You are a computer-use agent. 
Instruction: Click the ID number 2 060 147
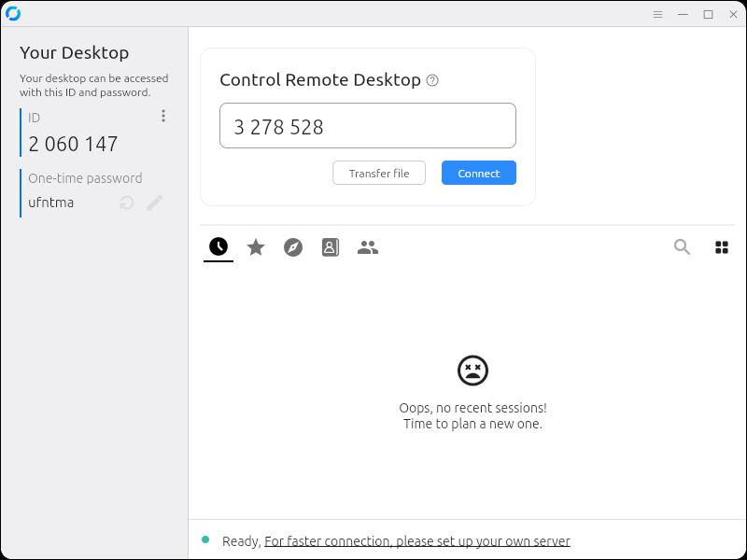coord(73,145)
